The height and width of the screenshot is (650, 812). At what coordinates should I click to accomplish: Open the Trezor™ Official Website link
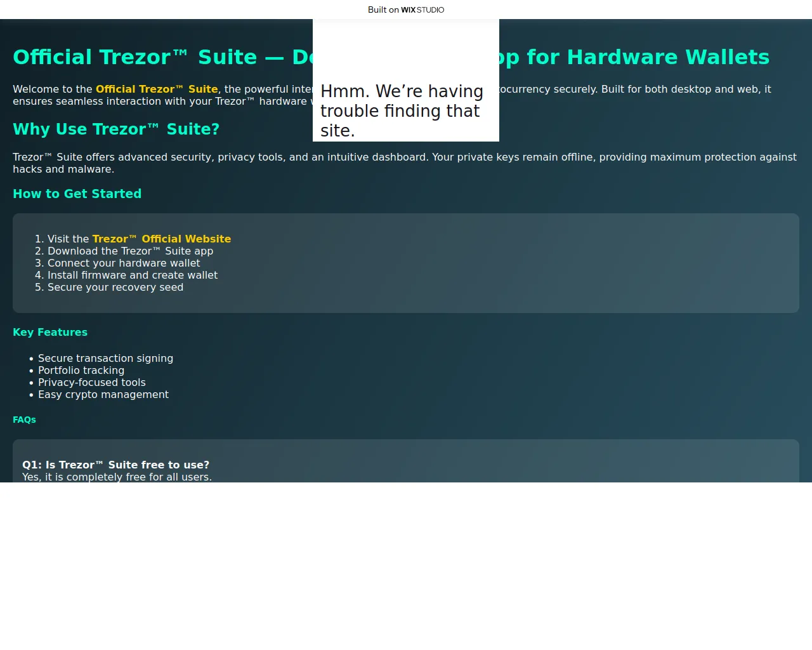[x=162, y=239]
